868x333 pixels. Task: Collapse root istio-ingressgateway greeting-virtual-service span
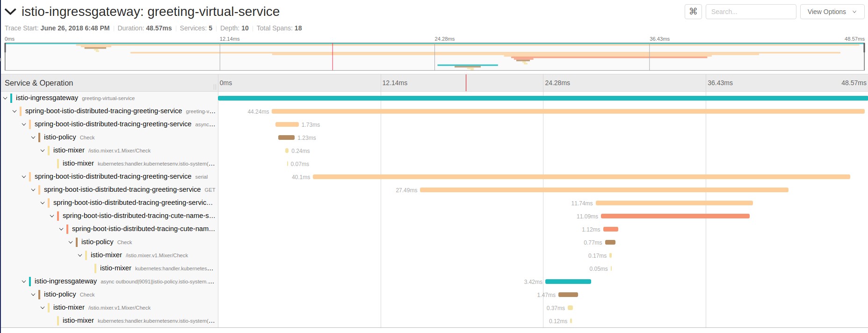tap(5, 98)
